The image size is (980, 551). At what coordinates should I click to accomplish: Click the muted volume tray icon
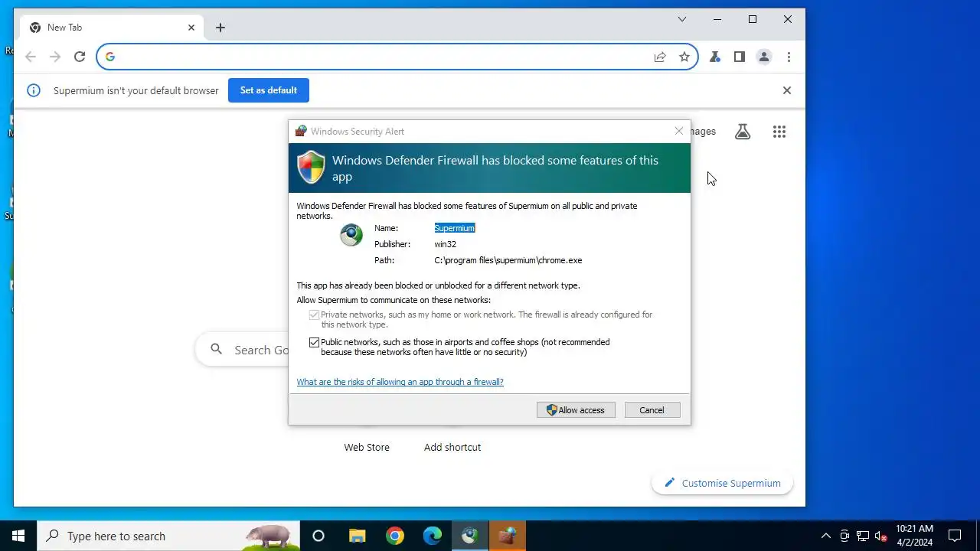coord(881,536)
